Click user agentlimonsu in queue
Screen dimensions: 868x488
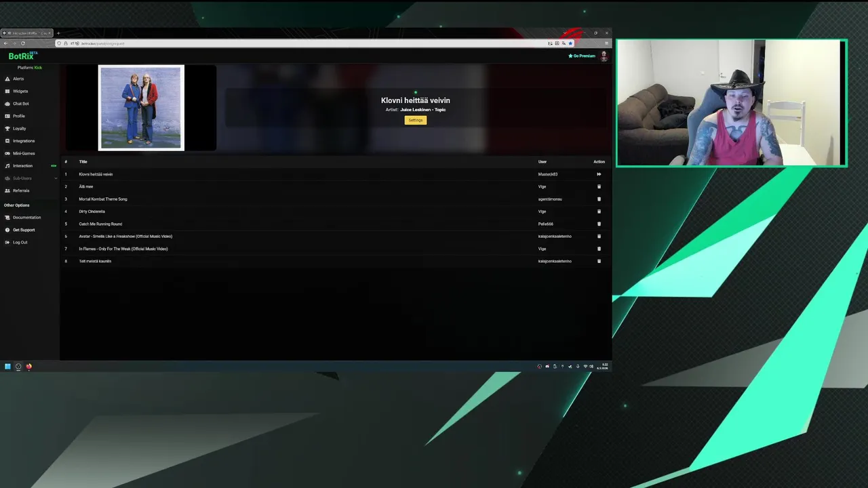coord(550,199)
